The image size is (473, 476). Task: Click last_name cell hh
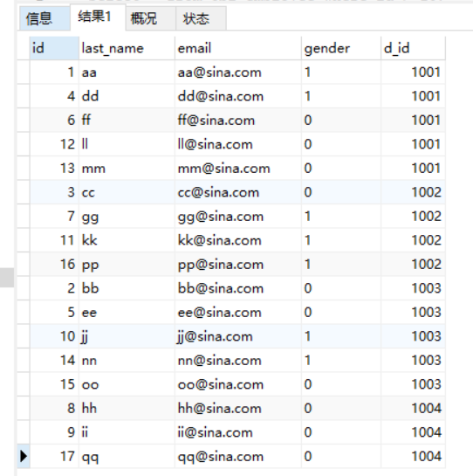click(127, 408)
